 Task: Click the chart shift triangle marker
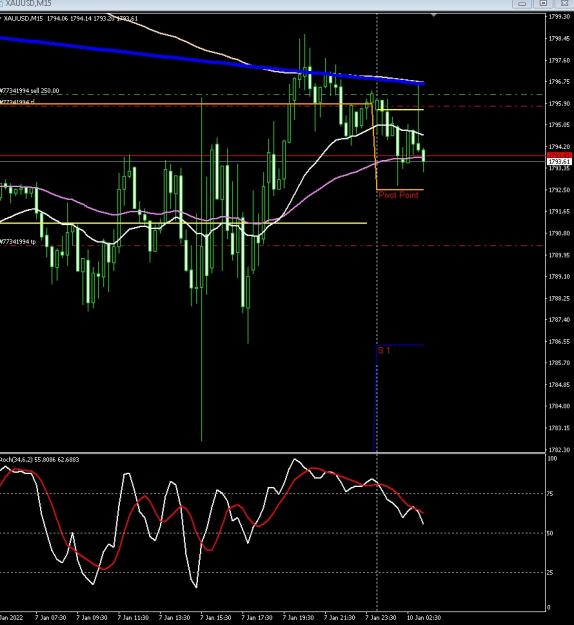434,15
